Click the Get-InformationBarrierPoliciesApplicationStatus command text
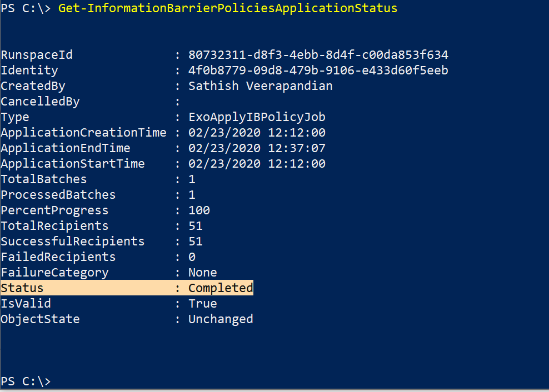Screen dimensions: 549x392 [x=227, y=8]
